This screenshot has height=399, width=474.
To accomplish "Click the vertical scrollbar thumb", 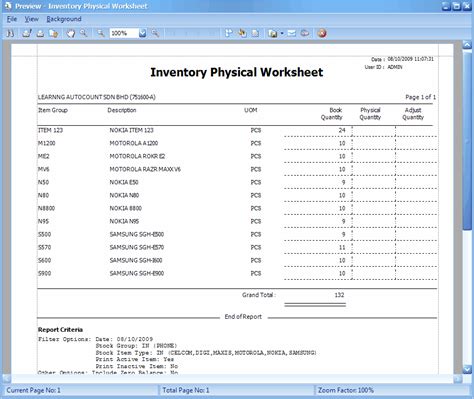I will (x=467, y=140).
